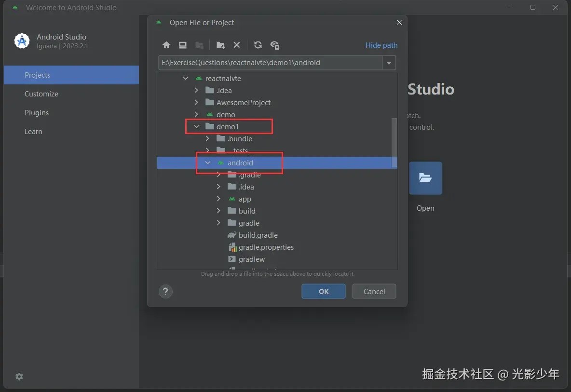Select the build.gradle file
This screenshot has height=392, width=571.
277,235
